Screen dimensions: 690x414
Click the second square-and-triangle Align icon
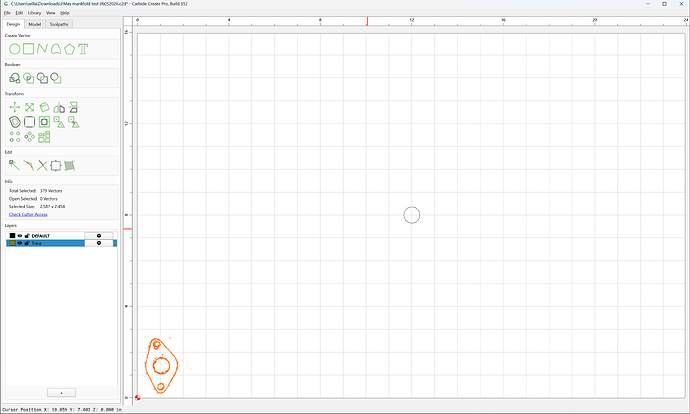coord(73,122)
